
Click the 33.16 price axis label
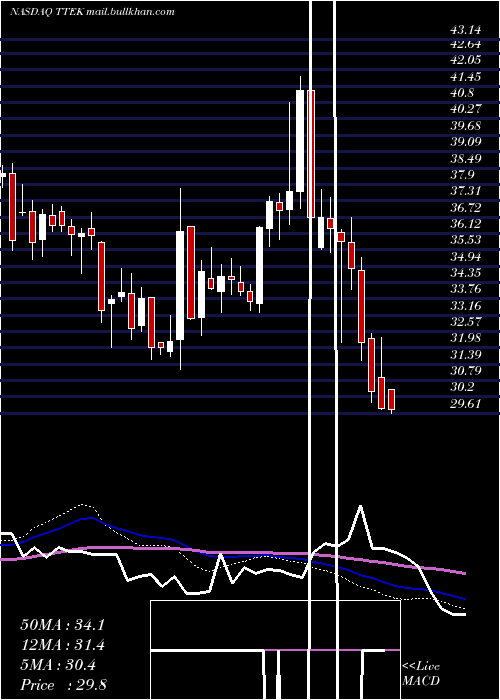point(466,305)
